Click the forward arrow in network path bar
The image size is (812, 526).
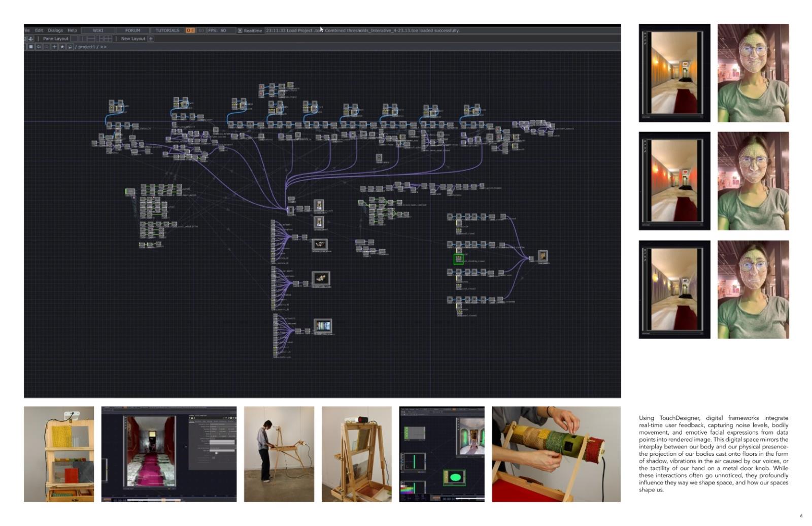(46, 47)
